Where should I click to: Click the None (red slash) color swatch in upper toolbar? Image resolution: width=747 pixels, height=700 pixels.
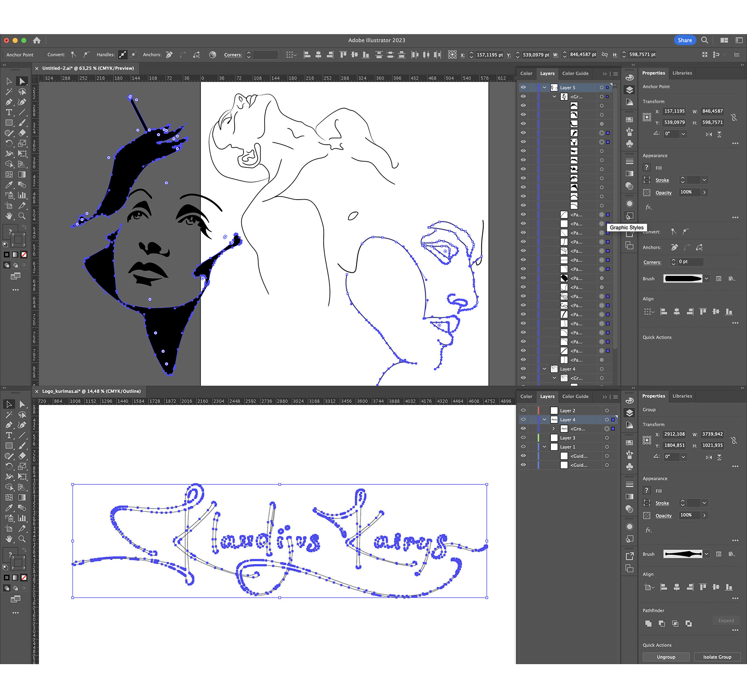(24, 254)
